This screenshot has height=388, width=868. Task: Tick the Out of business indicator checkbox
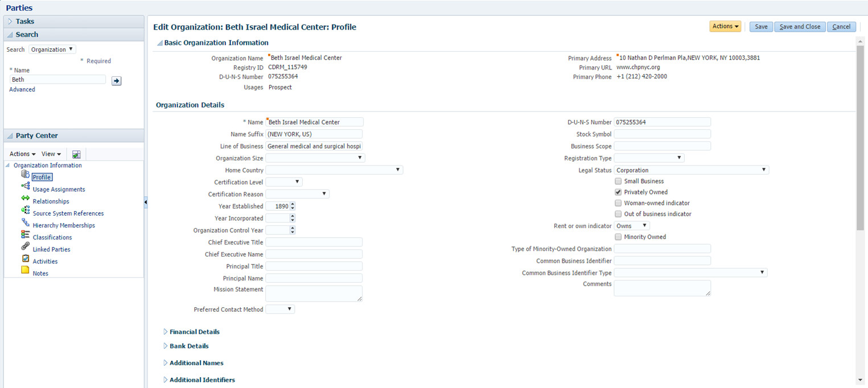tap(618, 214)
